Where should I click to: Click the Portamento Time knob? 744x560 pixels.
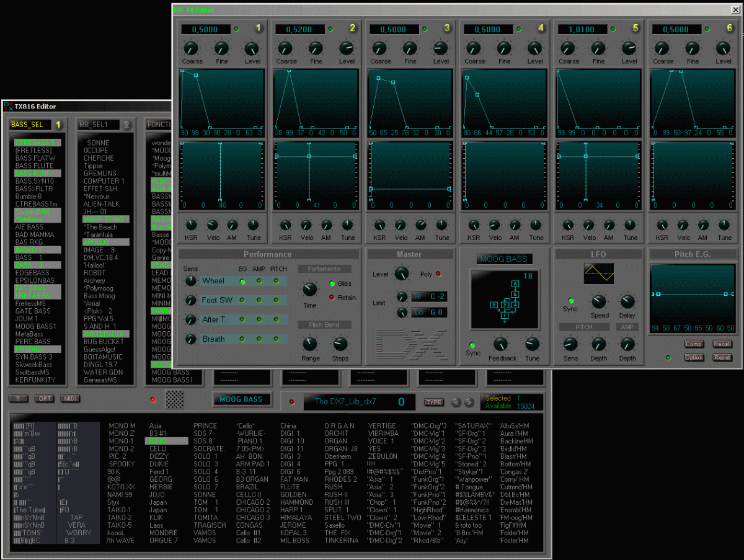pos(309,290)
